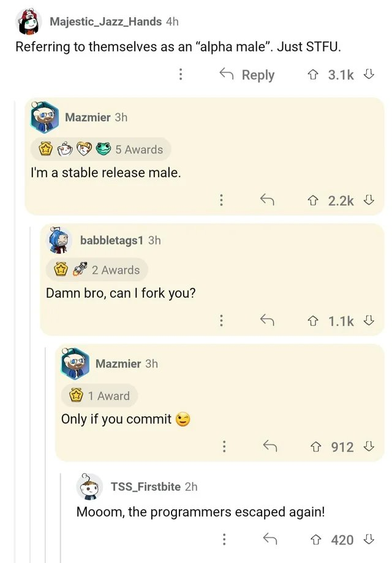Downvote the "Only if you commit" comment

click(x=369, y=447)
